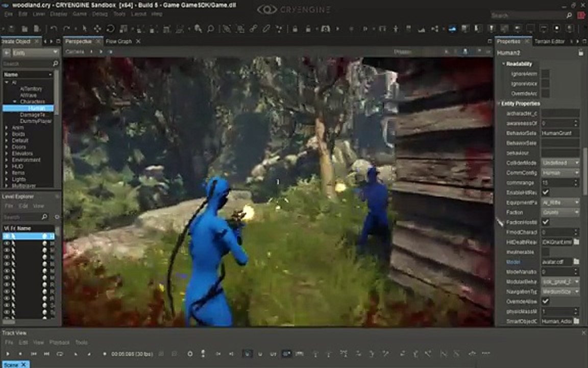Switch to the Flow Graph tab
This screenshot has width=588, height=368.
(x=118, y=41)
